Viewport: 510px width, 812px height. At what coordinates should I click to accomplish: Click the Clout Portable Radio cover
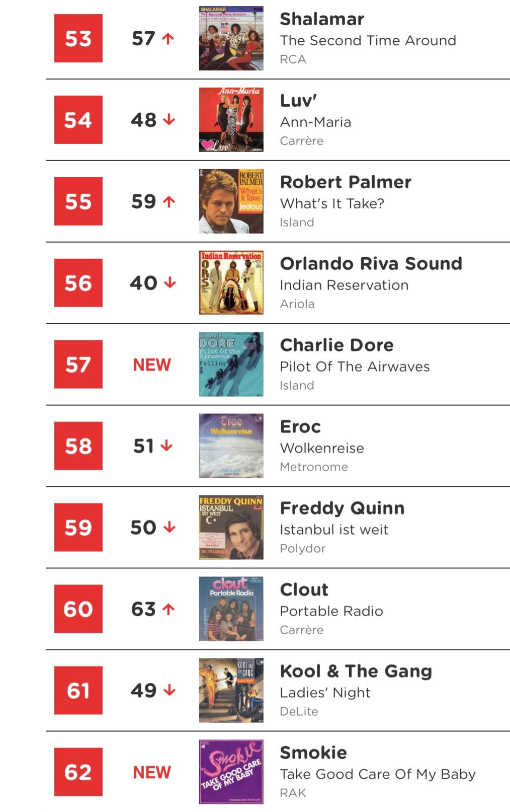point(231,609)
